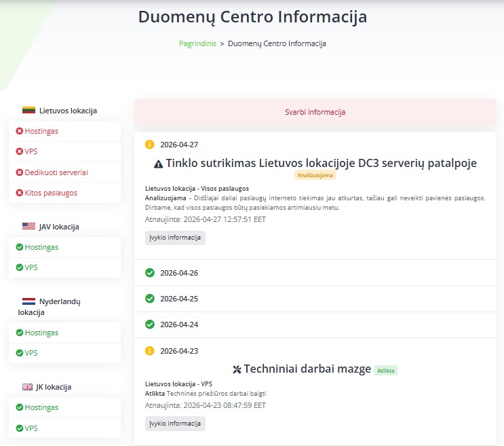Click the wrench tools icon beside Techniniai darbai
Screen dimensions: 504x446
237,369
